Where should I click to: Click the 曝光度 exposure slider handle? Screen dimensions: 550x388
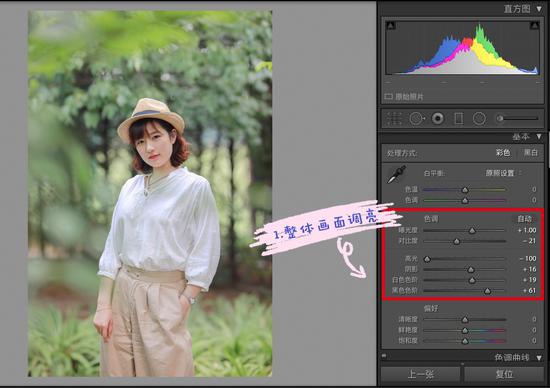[x=472, y=230]
